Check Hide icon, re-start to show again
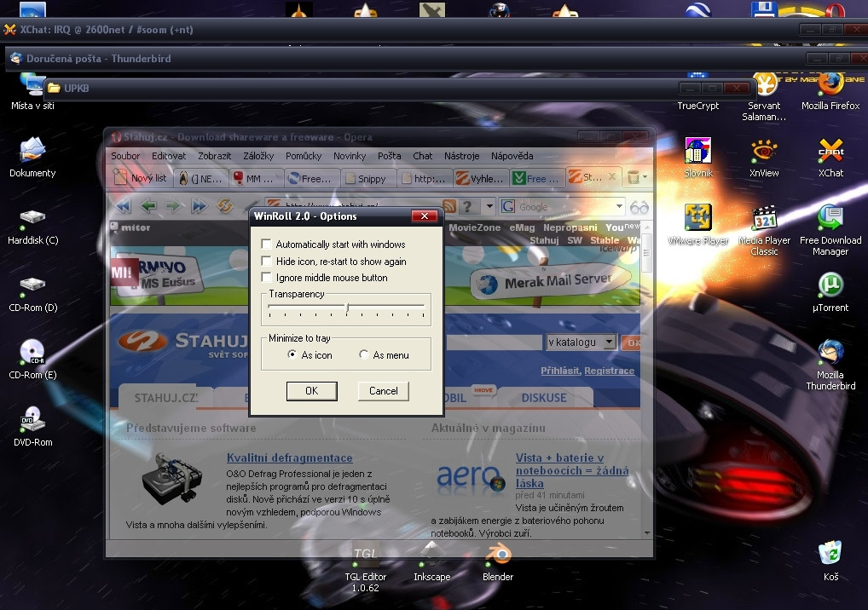Screen dimensions: 868x610 coord(266,261)
